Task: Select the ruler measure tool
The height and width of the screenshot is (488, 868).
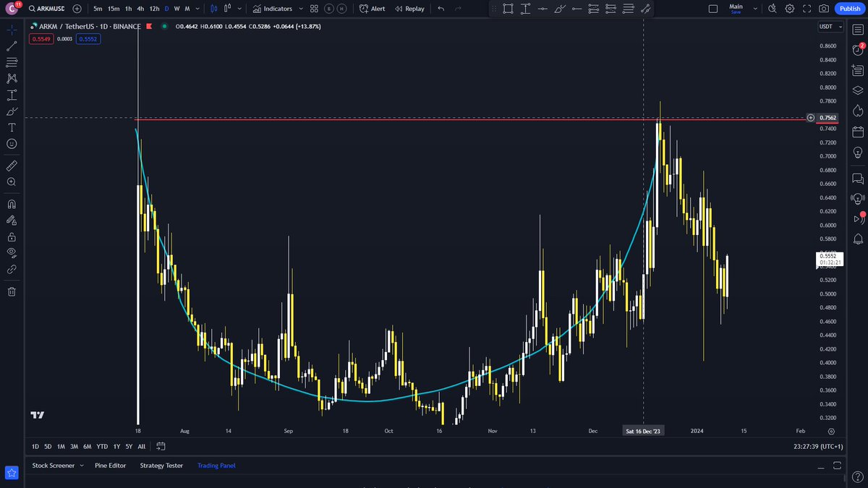Action: click(12, 166)
